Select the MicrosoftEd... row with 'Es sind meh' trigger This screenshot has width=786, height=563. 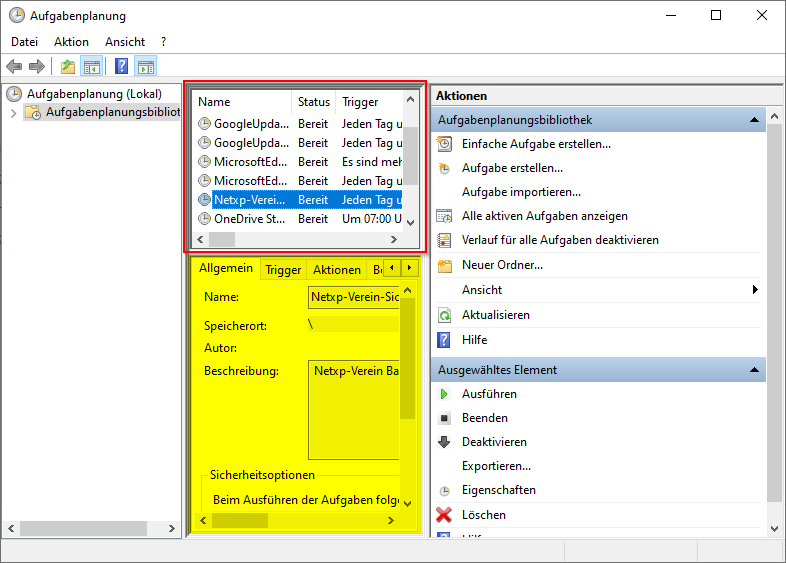coord(299,162)
